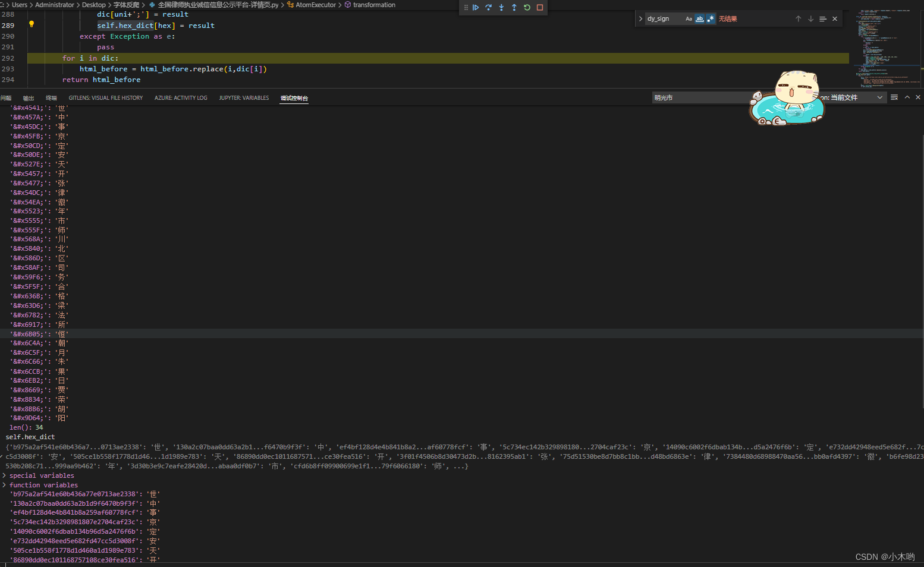Switch to 问题 panel tab
The width and height of the screenshot is (924, 567).
pos(6,98)
